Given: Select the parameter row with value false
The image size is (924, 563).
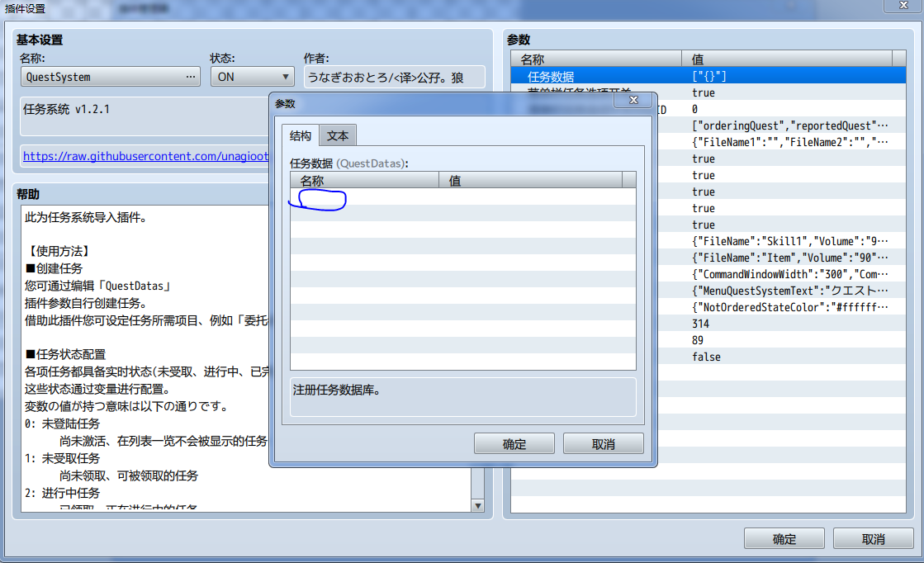Looking at the screenshot, I should click(x=708, y=357).
